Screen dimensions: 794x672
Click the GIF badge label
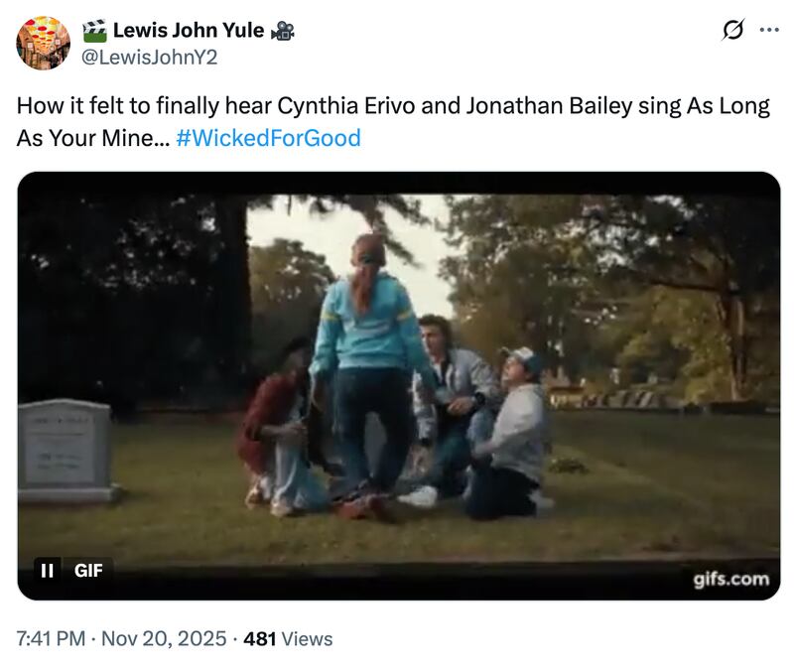(x=88, y=570)
